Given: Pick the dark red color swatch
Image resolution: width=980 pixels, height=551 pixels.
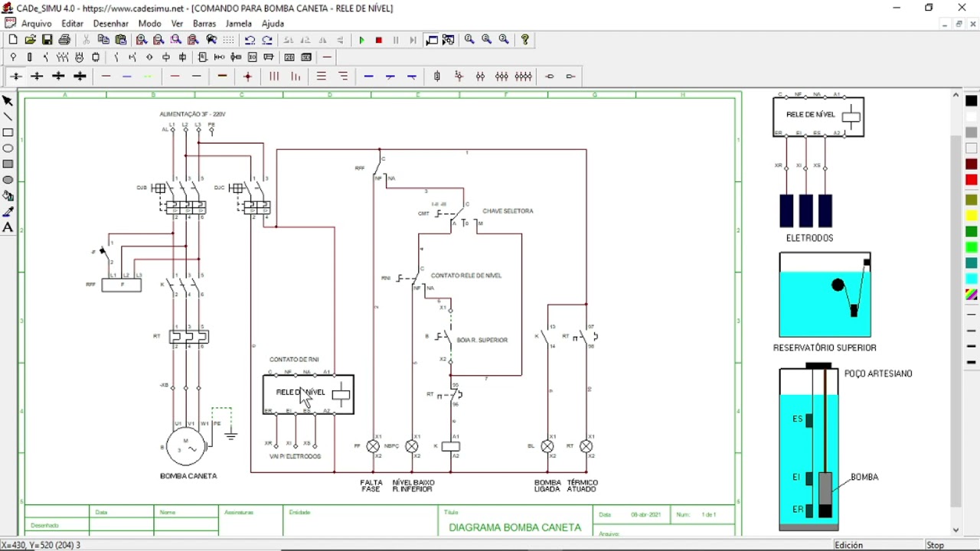Looking at the screenshot, I should (x=972, y=164).
